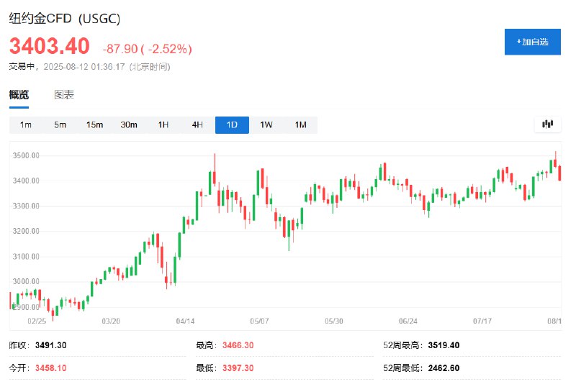Select the 1m timeframe
This screenshot has width=576, height=392.
pyautogui.click(x=26, y=125)
